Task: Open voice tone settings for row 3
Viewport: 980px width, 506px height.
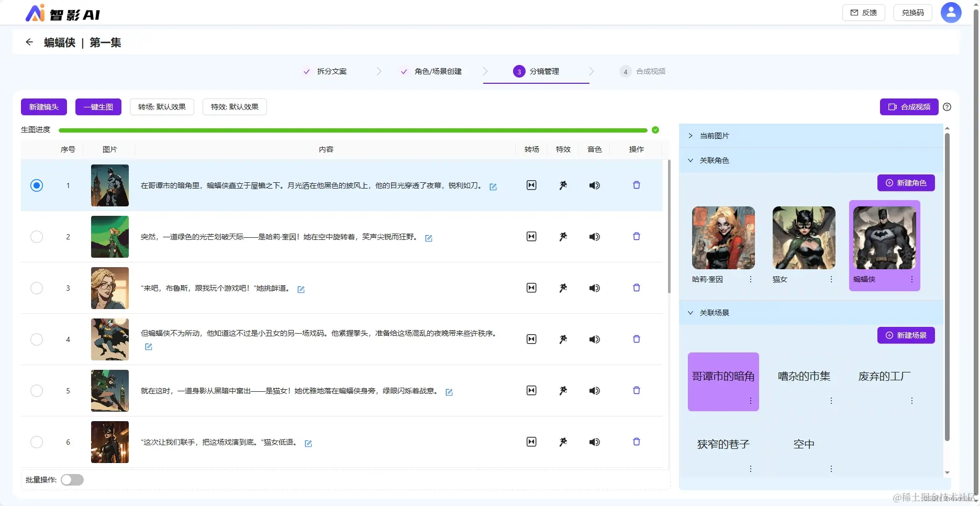Action: 595,288
